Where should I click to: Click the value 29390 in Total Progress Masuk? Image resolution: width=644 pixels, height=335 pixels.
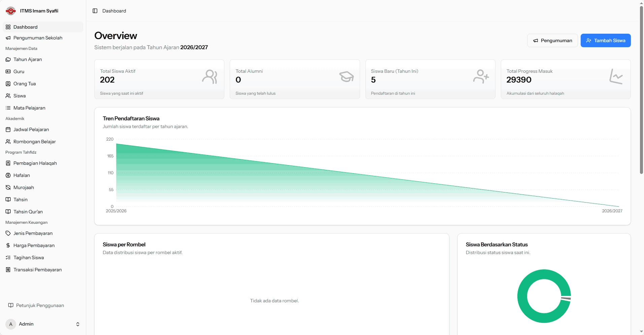(x=519, y=80)
